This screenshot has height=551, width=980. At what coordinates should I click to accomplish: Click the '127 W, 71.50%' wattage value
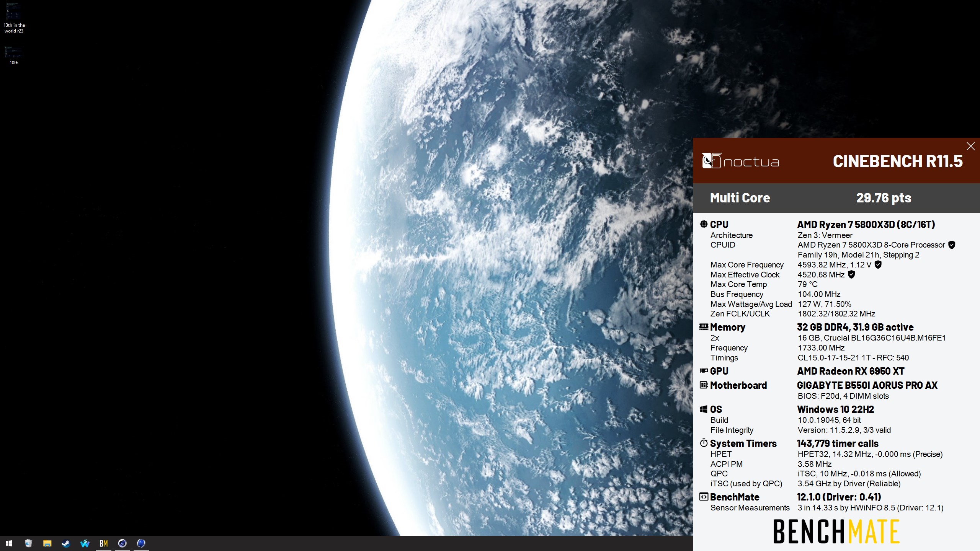[824, 304]
